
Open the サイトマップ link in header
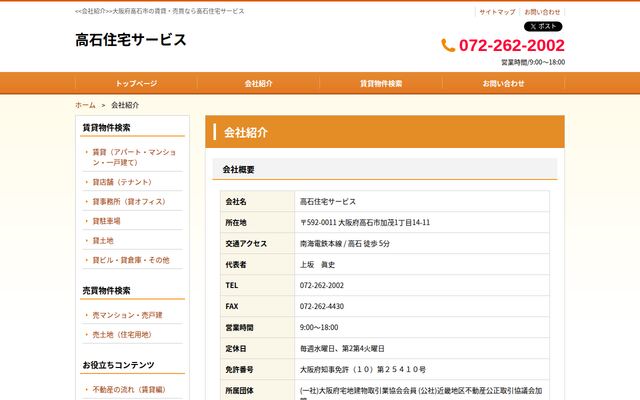tap(497, 12)
